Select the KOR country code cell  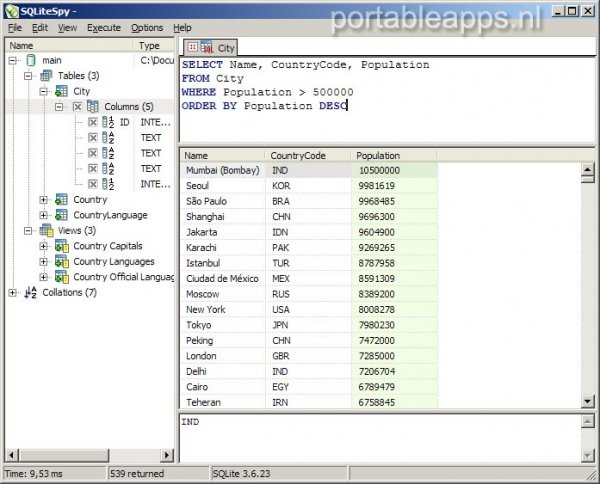tap(308, 186)
